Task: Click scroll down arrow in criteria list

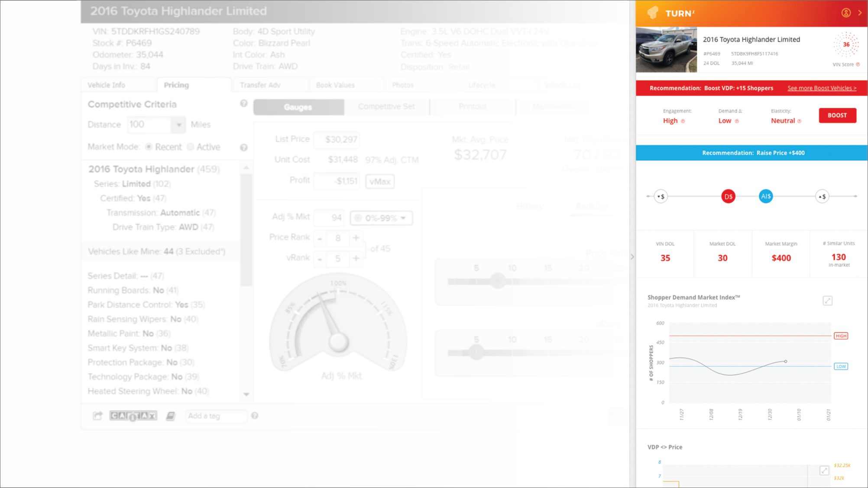Action: coord(246,394)
